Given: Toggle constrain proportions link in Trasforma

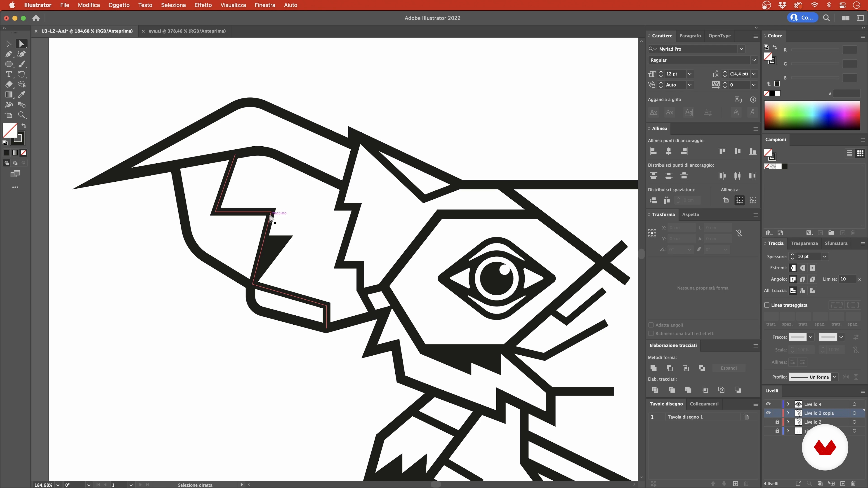Looking at the screenshot, I should (739, 233).
